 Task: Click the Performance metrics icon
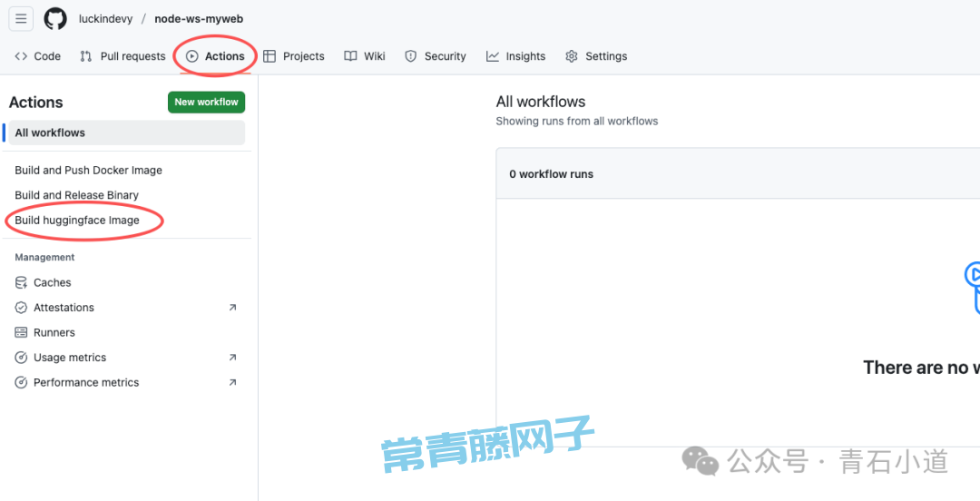(21, 383)
